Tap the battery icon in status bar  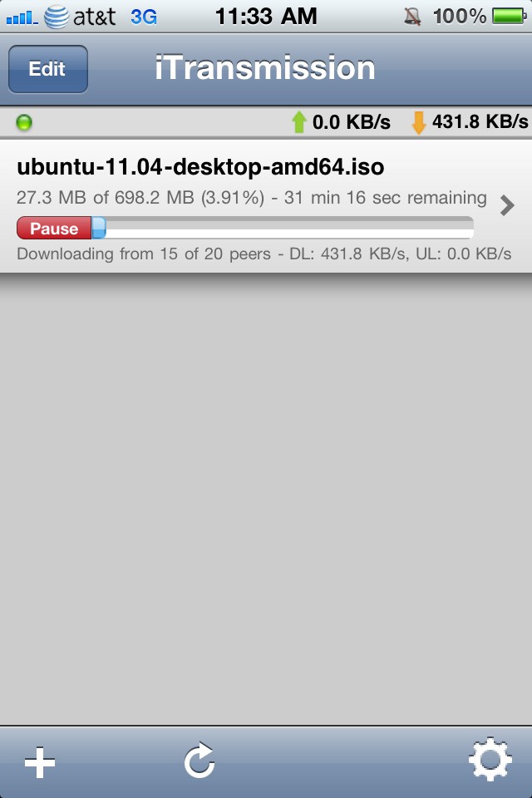coord(509,17)
